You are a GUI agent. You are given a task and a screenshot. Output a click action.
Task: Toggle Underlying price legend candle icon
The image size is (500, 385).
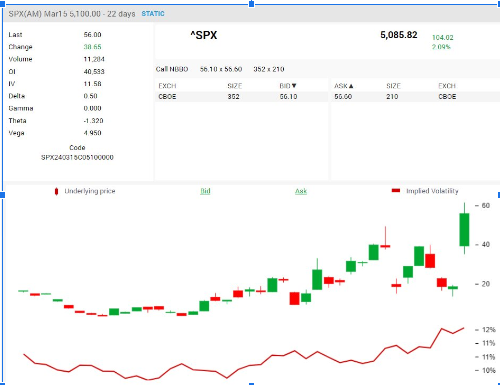pyautogui.click(x=56, y=191)
